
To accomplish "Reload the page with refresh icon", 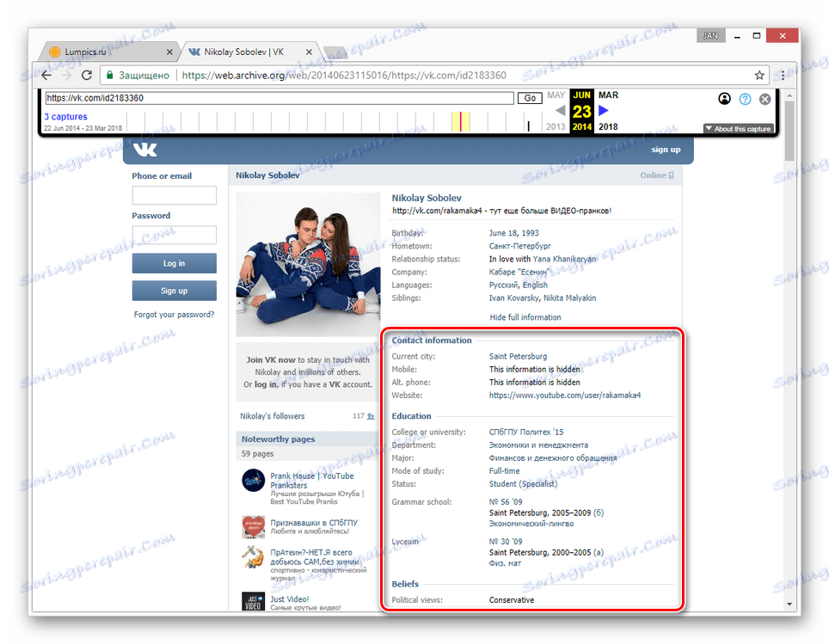I will [x=87, y=75].
